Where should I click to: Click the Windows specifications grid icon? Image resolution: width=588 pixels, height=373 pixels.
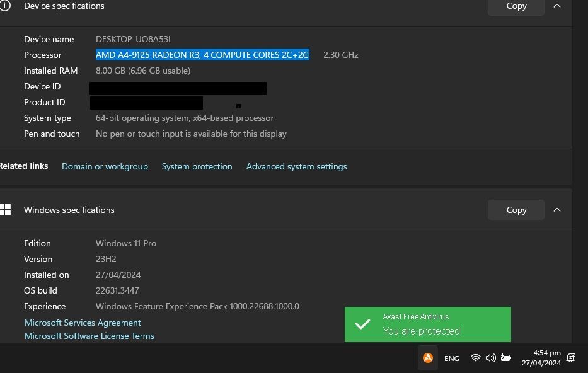[6, 209]
